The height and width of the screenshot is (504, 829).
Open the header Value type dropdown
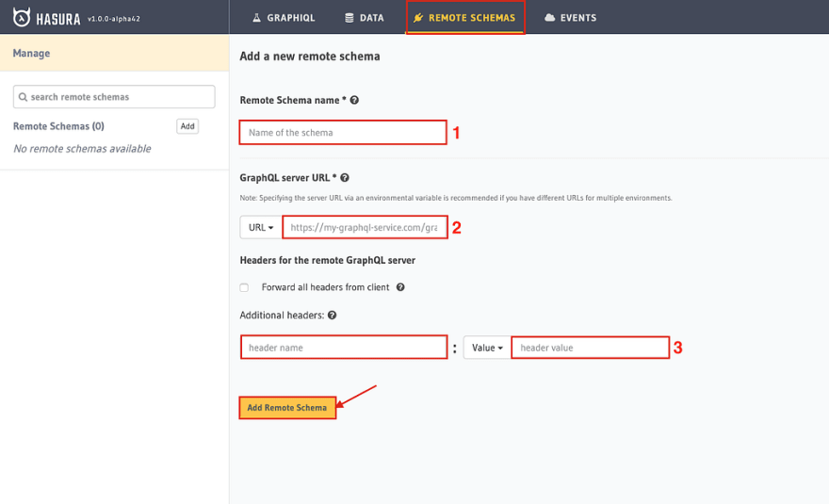(x=487, y=348)
